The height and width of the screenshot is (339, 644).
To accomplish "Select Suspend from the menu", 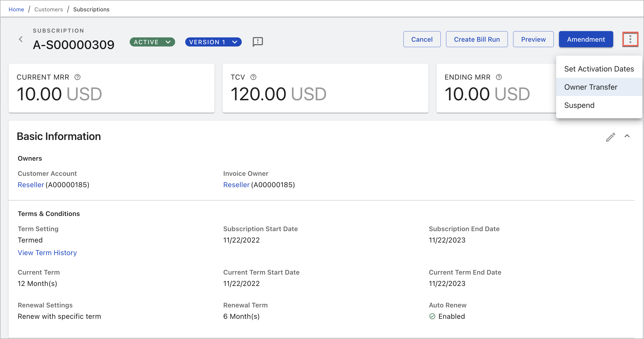I will [579, 105].
